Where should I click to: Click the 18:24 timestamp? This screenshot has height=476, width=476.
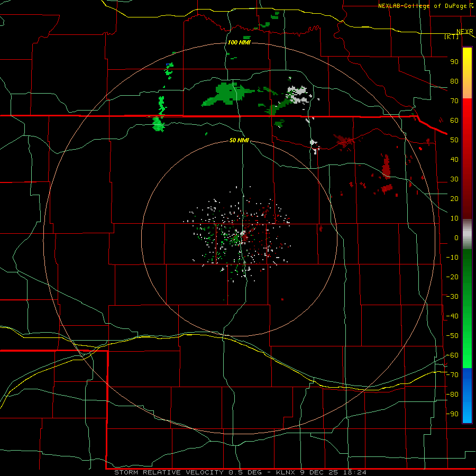pos(354,472)
